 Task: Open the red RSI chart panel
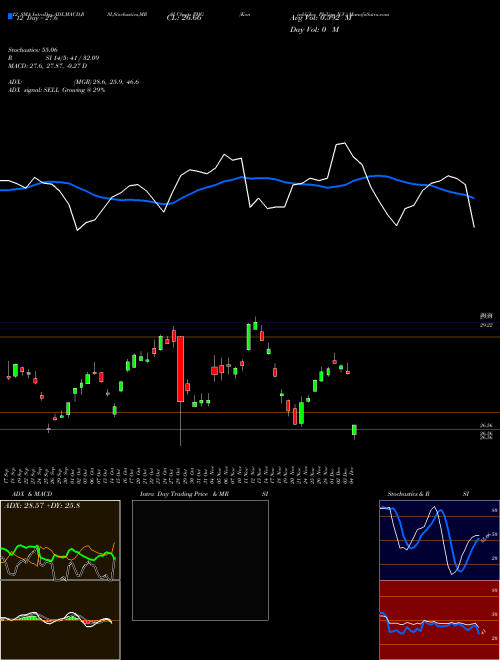439,620
